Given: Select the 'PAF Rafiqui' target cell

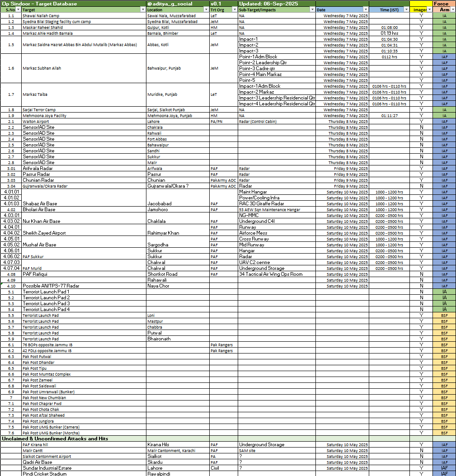Looking at the screenshot, I should coord(84,274).
